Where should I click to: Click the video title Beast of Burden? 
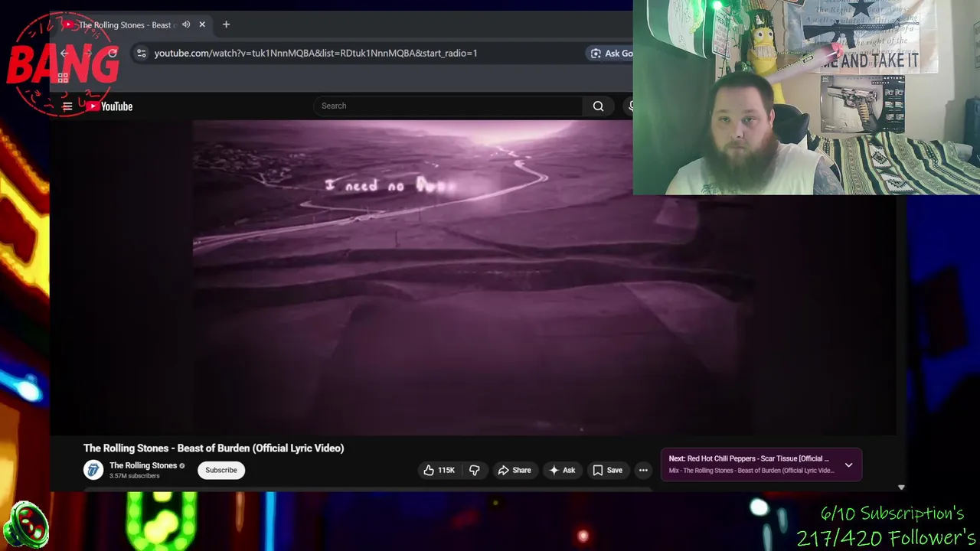(214, 448)
